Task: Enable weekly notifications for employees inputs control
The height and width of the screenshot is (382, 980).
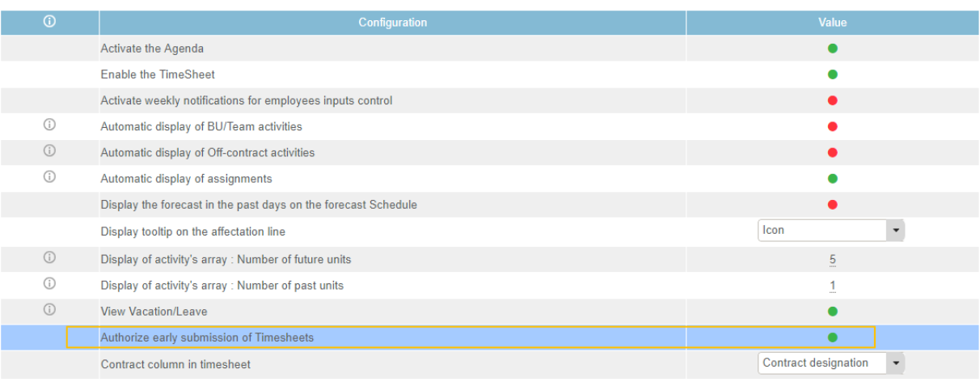Action: coord(832,100)
